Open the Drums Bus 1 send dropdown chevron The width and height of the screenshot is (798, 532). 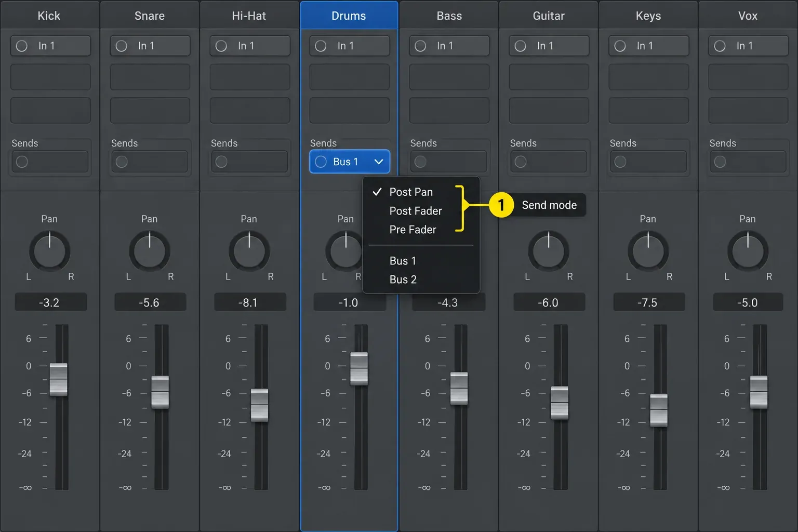pos(379,162)
